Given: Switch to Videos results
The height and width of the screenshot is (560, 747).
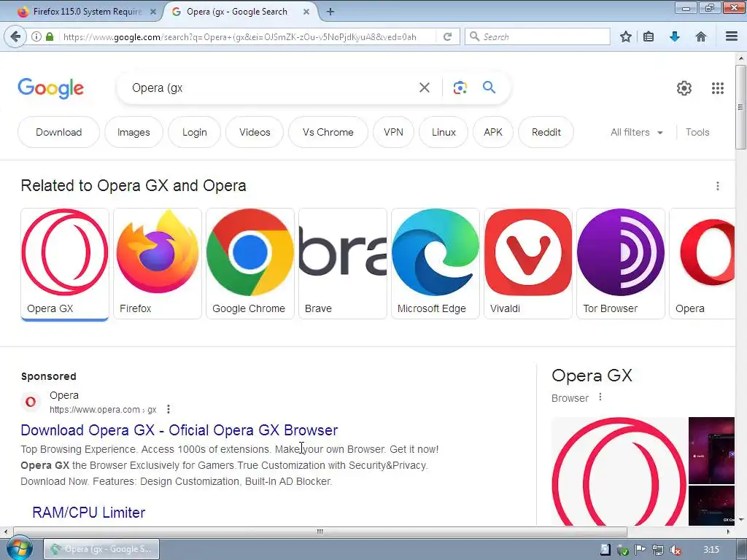Looking at the screenshot, I should (255, 132).
